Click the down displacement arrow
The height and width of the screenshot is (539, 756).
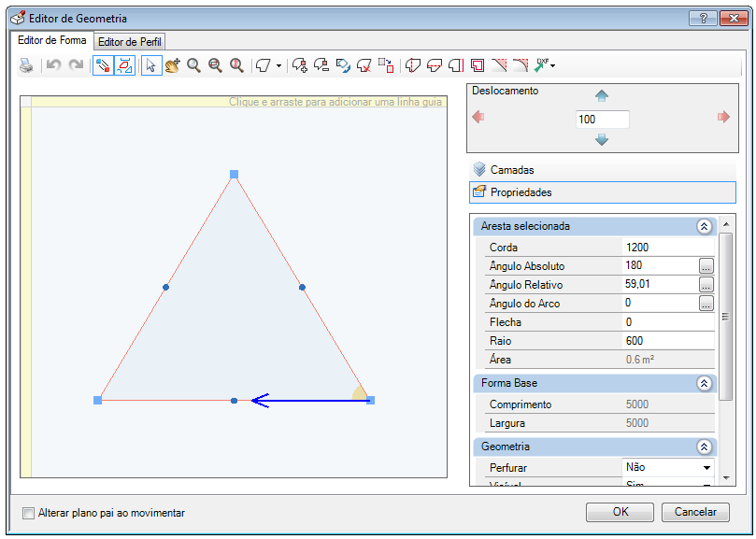point(602,140)
